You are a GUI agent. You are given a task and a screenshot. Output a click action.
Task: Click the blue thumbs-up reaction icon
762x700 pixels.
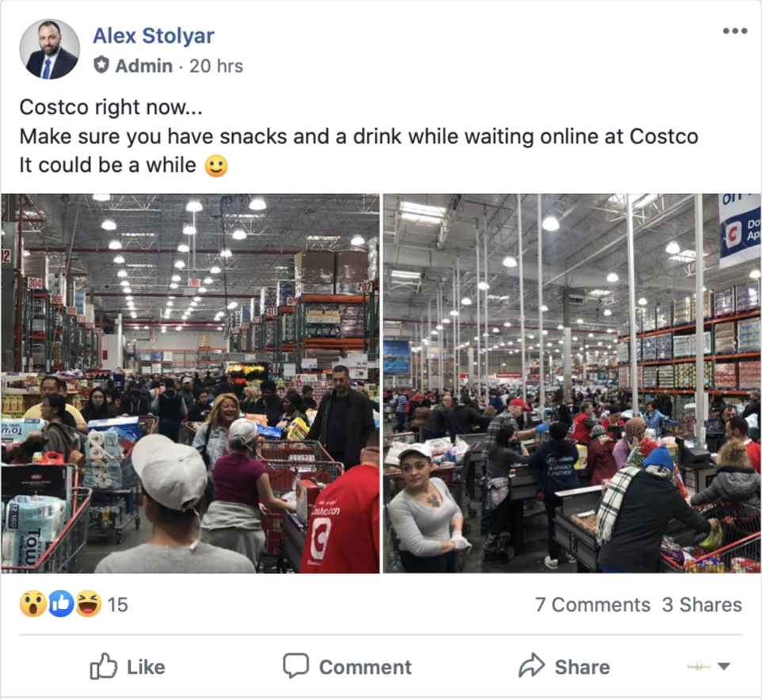click(61, 604)
